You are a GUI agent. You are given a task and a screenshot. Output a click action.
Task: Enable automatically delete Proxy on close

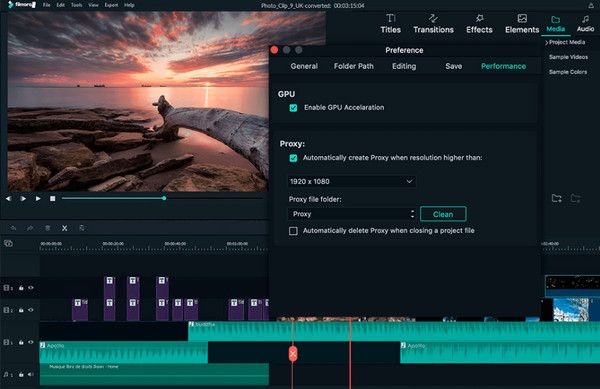click(293, 231)
